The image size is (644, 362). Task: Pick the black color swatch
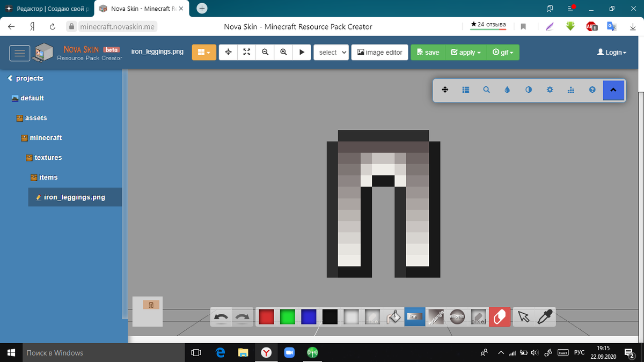[x=330, y=317]
